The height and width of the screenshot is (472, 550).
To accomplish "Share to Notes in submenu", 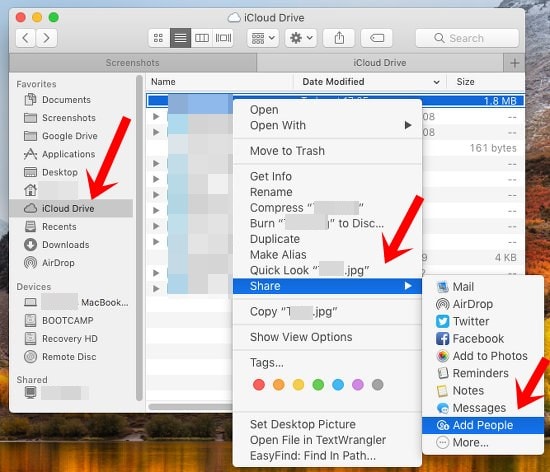I will click(x=483, y=391).
